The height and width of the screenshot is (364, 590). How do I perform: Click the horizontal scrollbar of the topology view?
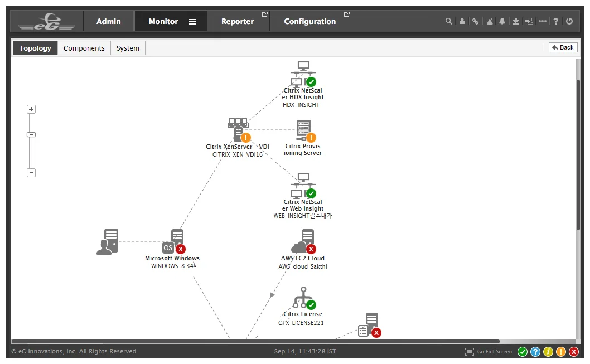(x=255, y=342)
